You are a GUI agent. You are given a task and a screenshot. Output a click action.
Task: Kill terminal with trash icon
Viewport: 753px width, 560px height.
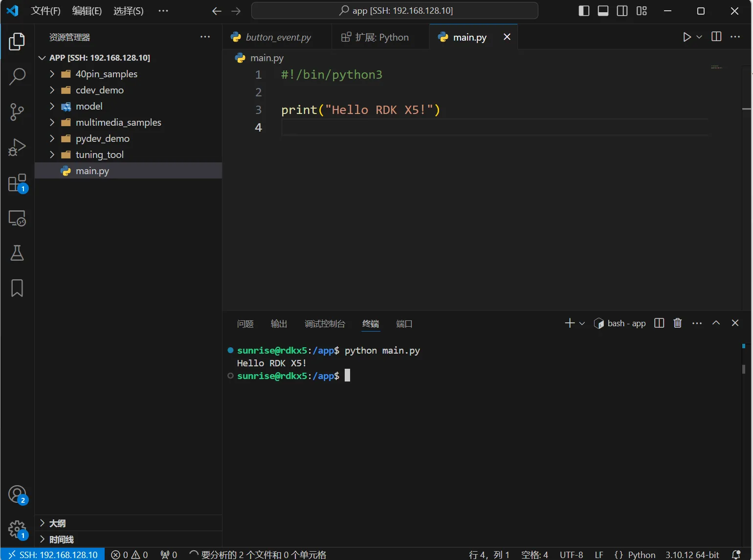tap(678, 323)
